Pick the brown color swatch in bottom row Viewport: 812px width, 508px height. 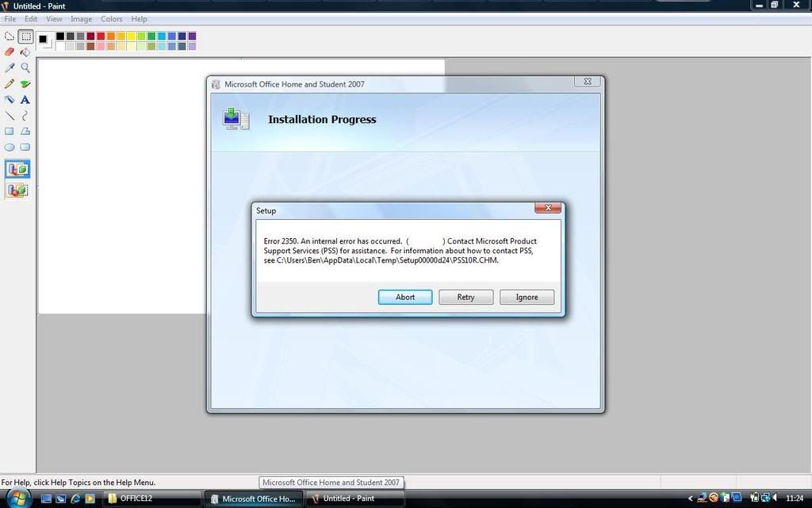90,46
